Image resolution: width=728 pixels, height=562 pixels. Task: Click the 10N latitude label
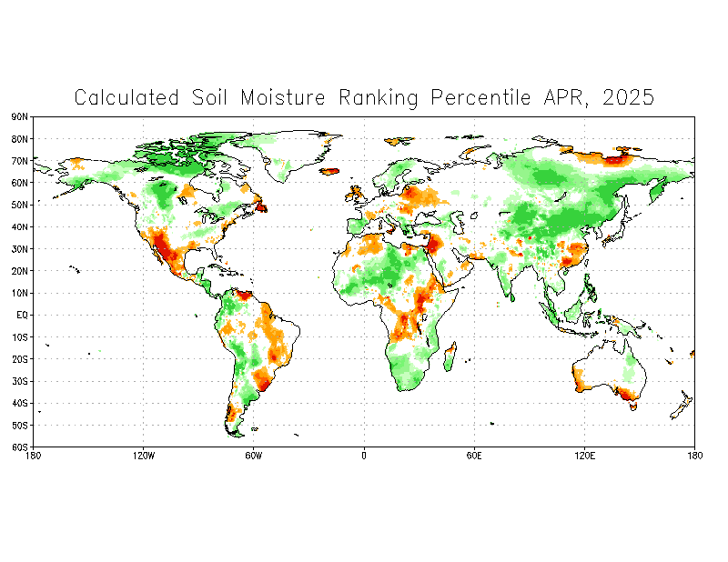click(x=20, y=294)
